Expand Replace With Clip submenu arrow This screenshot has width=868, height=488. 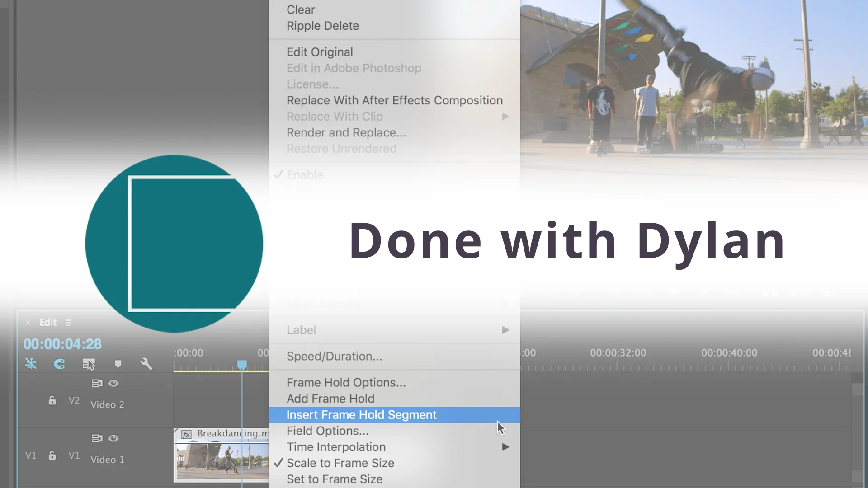505,117
